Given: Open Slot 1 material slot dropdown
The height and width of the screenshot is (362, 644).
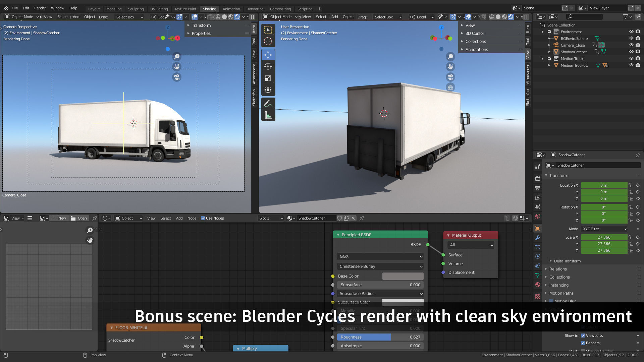Looking at the screenshot, I should tap(271, 218).
